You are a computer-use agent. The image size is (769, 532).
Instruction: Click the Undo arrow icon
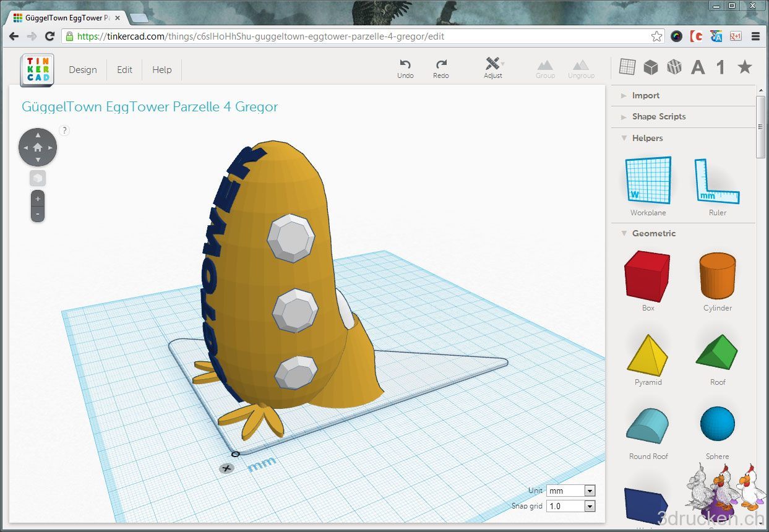pyautogui.click(x=405, y=64)
